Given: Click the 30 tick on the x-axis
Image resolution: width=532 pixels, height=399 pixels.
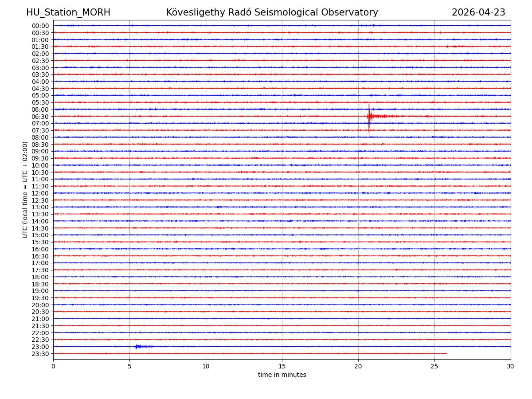Looking at the screenshot, I should pos(511,366).
